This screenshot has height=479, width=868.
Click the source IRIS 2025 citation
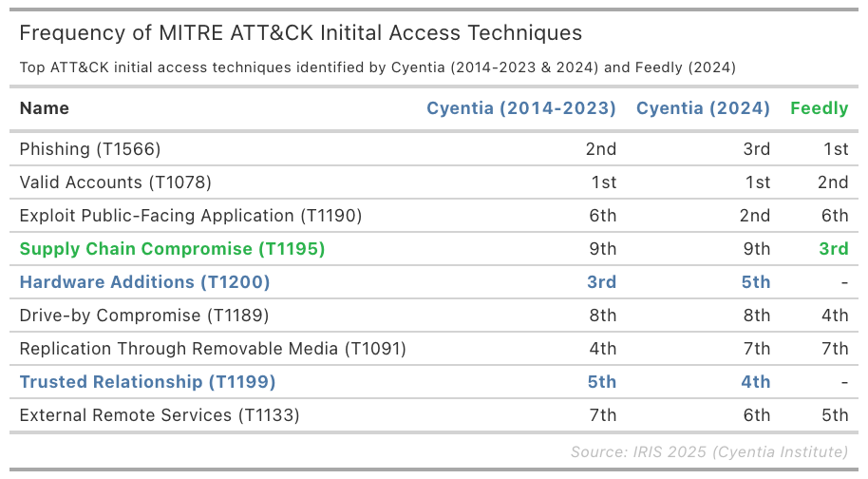coord(708,451)
